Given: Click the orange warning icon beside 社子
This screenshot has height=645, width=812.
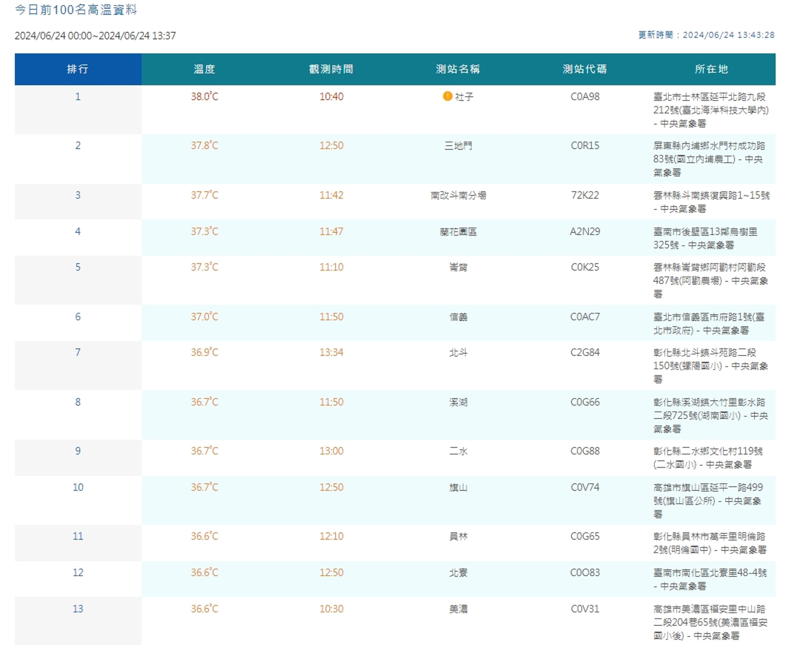Looking at the screenshot, I should coord(447,96).
